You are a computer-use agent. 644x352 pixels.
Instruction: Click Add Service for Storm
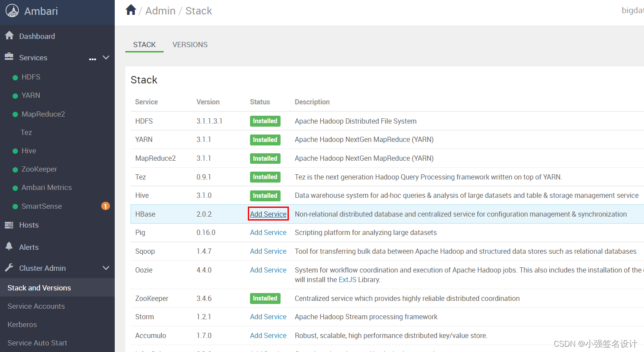pyautogui.click(x=268, y=317)
